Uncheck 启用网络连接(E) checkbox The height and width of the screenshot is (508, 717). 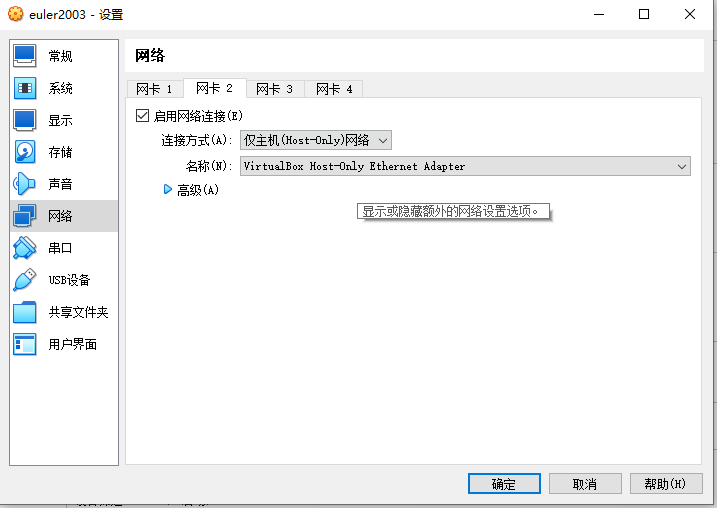(142, 115)
